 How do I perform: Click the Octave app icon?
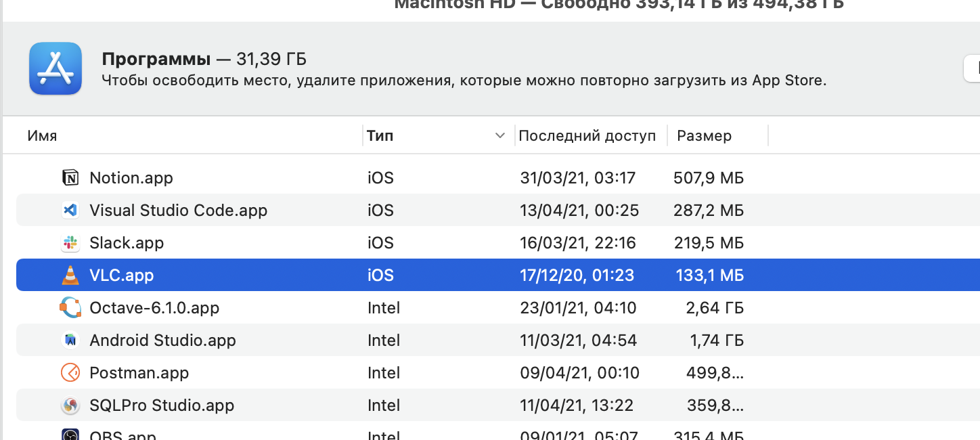[x=70, y=308]
